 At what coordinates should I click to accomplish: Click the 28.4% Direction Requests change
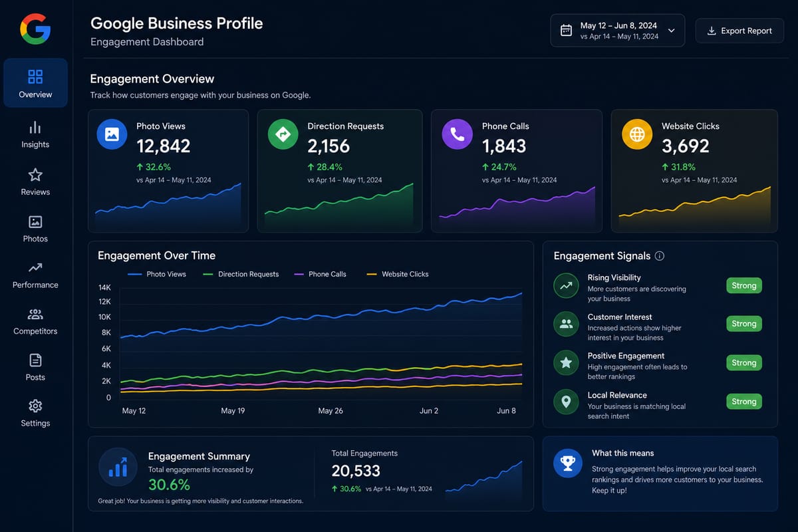(325, 167)
